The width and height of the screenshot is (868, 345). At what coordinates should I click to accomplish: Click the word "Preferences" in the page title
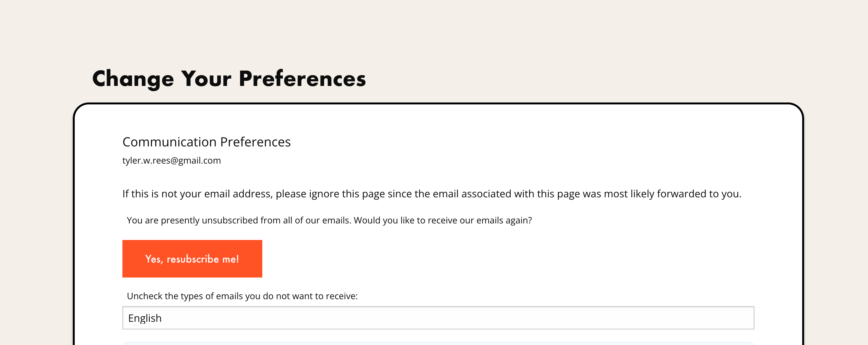click(x=302, y=79)
